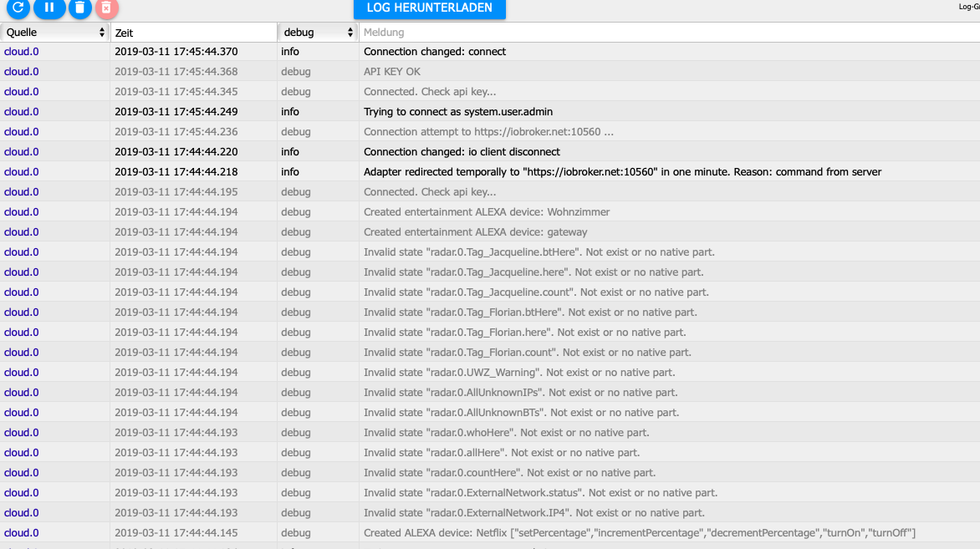Click cloud.0 in 'Connection changed: connect' row
Screen dimensions: 980x549
(x=21, y=52)
